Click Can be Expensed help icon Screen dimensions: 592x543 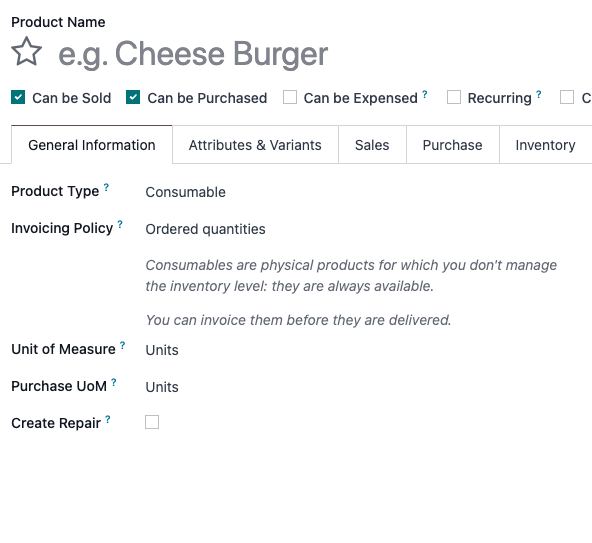pyautogui.click(x=425, y=94)
